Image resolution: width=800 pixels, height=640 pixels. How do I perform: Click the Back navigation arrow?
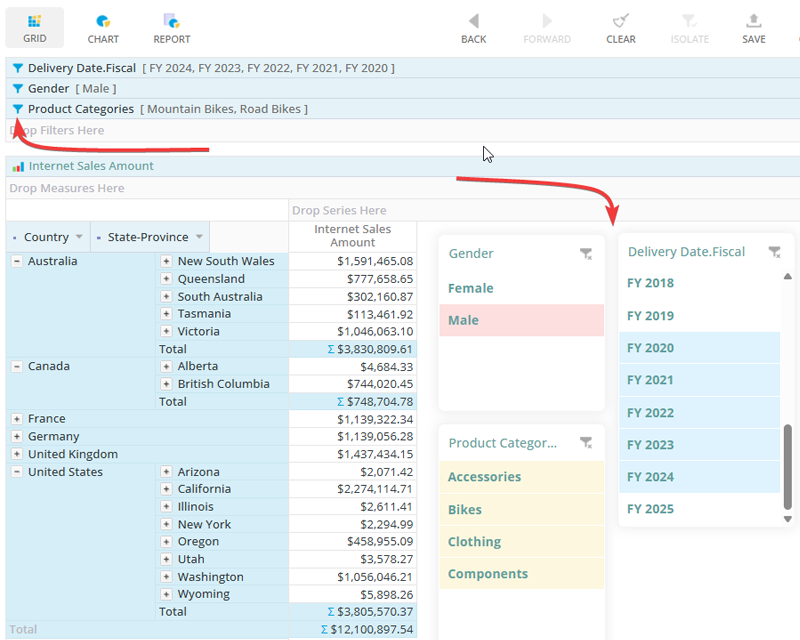(474, 28)
